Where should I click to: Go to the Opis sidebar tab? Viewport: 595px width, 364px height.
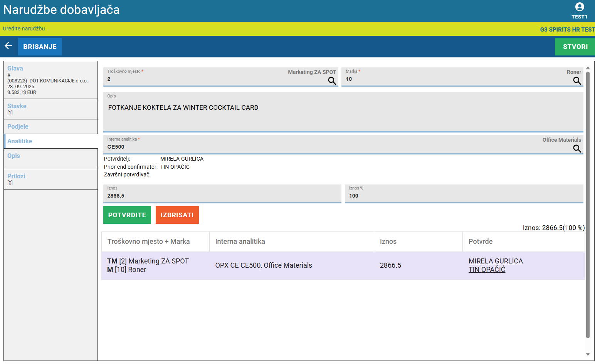(13, 156)
